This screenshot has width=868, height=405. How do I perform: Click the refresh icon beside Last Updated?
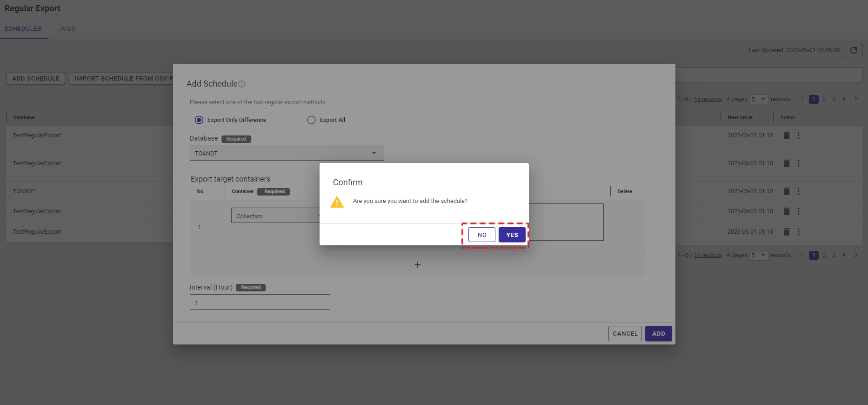(853, 50)
